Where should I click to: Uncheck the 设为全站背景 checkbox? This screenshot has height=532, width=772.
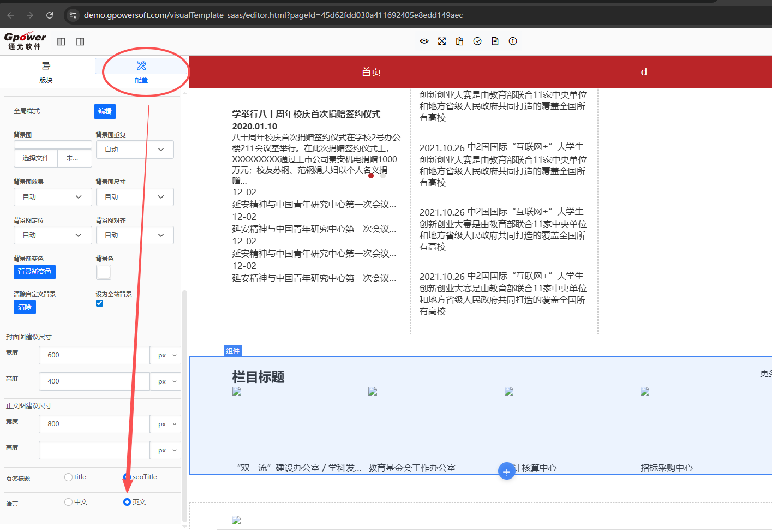tap(99, 303)
